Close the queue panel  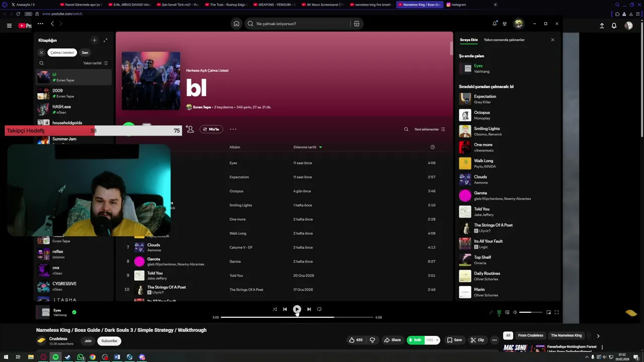552,40
